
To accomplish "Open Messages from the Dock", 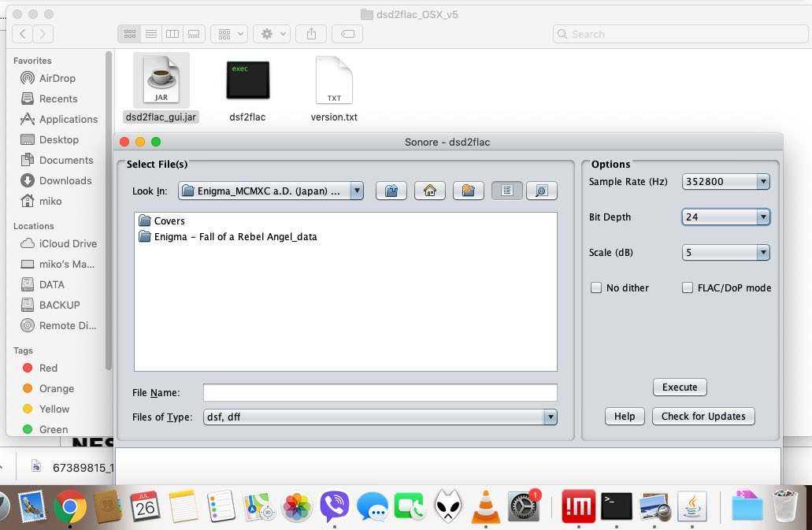I will tap(373, 506).
